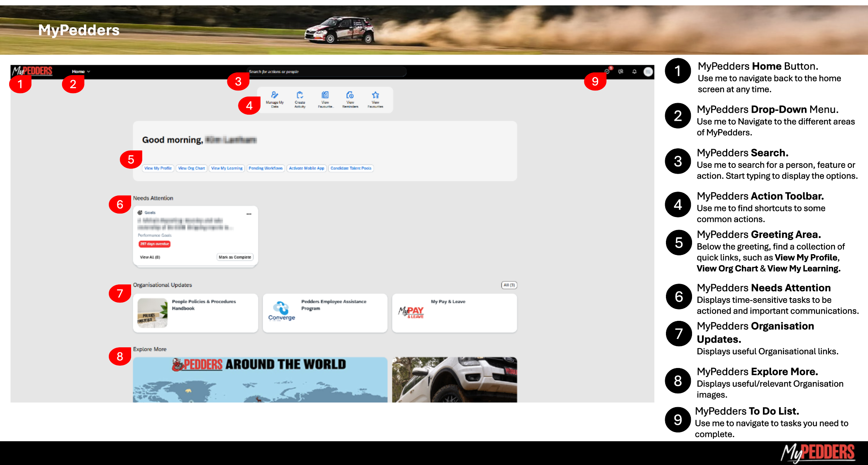Click the notification bell icon
868x465 pixels.
635,72
